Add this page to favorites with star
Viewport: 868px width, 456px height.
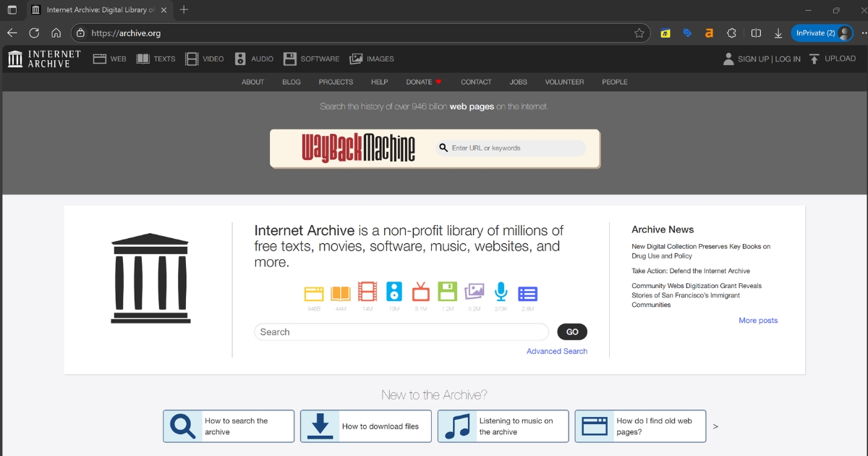pos(639,33)
